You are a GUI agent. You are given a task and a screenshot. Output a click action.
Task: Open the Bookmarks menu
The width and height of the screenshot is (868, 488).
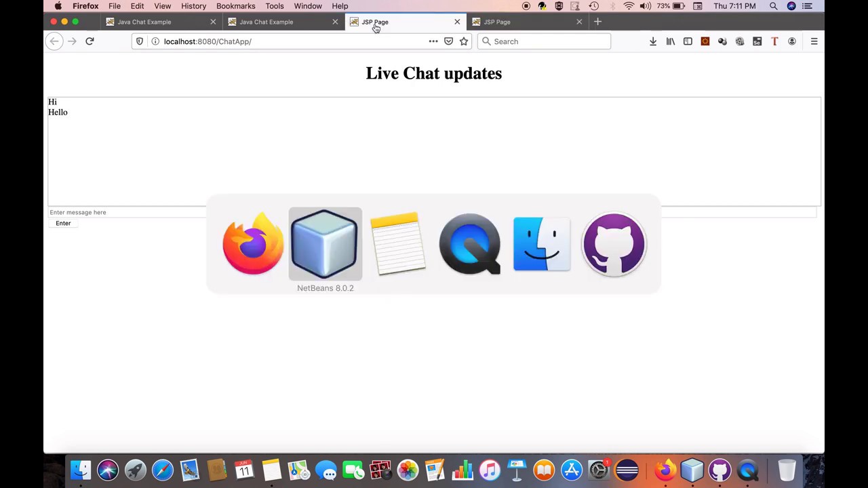[x=236, y=6]
